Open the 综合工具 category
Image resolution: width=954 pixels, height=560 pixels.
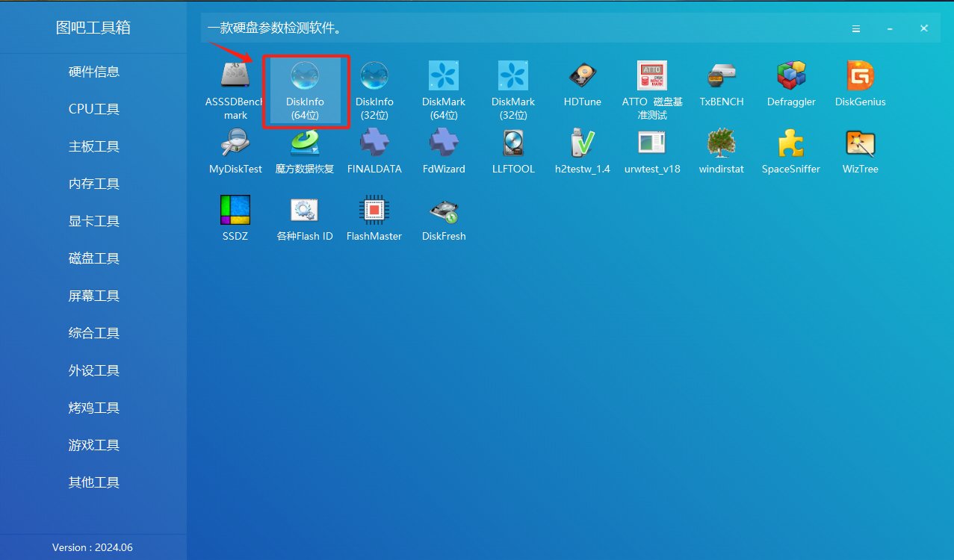click(x=93, y=333)
